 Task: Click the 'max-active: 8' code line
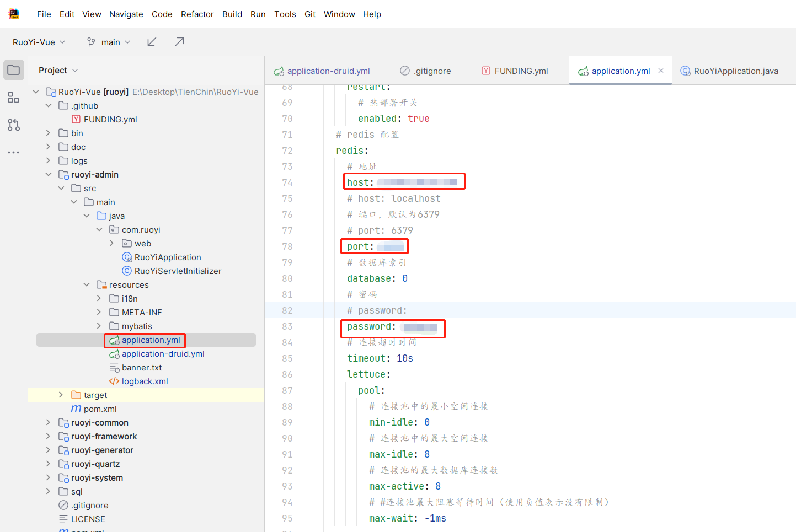click(405, 486)
